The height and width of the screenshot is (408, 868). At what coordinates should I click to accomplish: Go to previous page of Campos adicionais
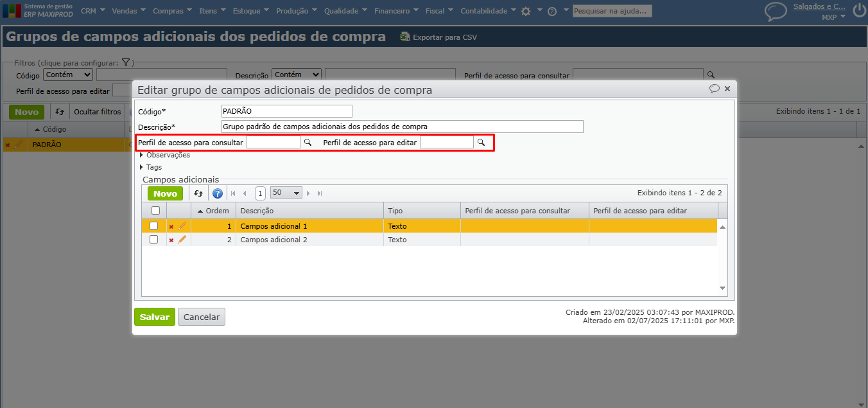point(245,193)
